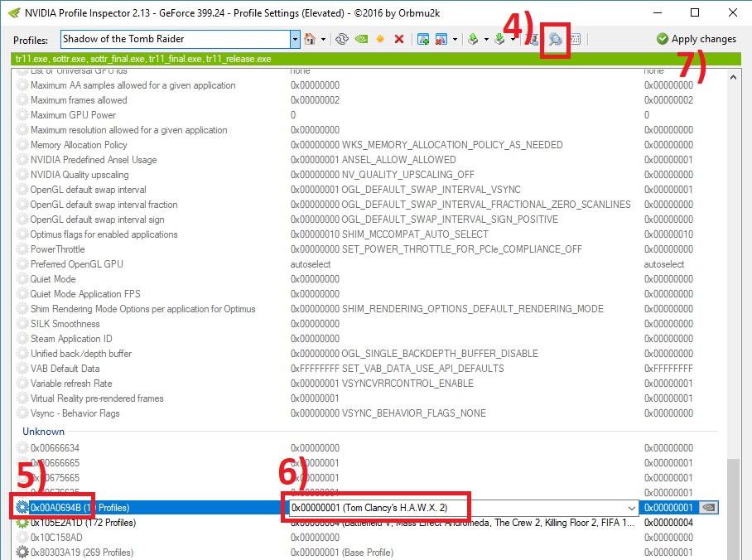Remove application from profile icon
This screenshot has height=560, width=752.
click(441, 39)
